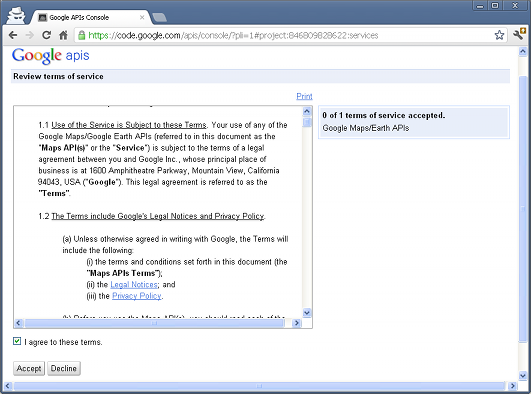Open the home page icon
Screen dimensions: 531x394
[x=63, y=35]
